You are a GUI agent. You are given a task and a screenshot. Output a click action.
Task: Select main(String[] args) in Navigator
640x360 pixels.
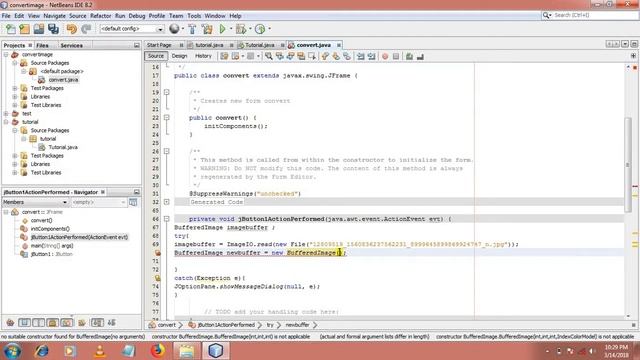52,246
